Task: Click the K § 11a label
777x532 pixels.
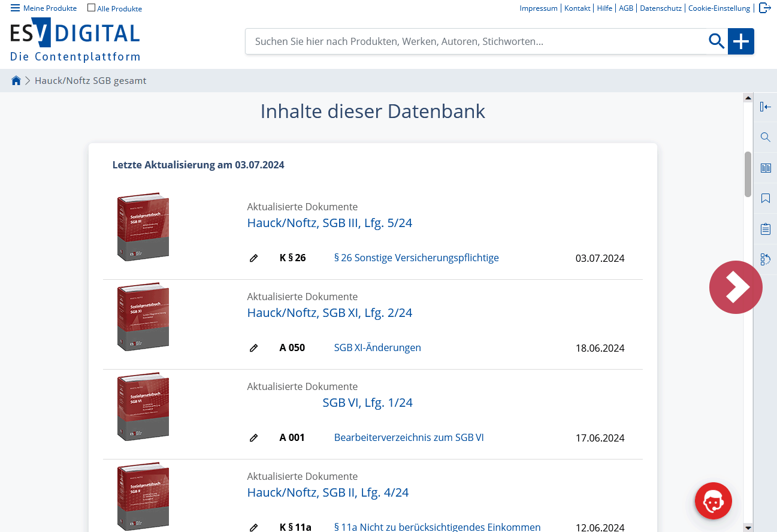Action: click(295, 527)
